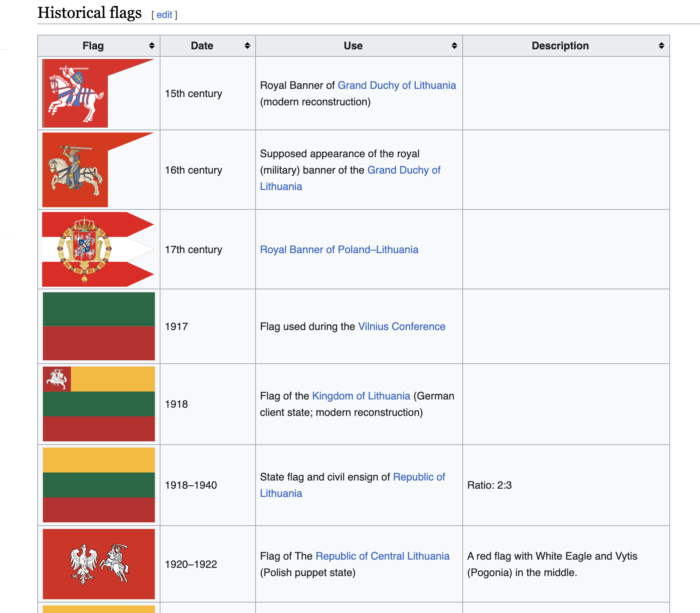View the 1918 Kingdom of Lithuania flag image
This screenshot has height=613, width=700.
99,404
